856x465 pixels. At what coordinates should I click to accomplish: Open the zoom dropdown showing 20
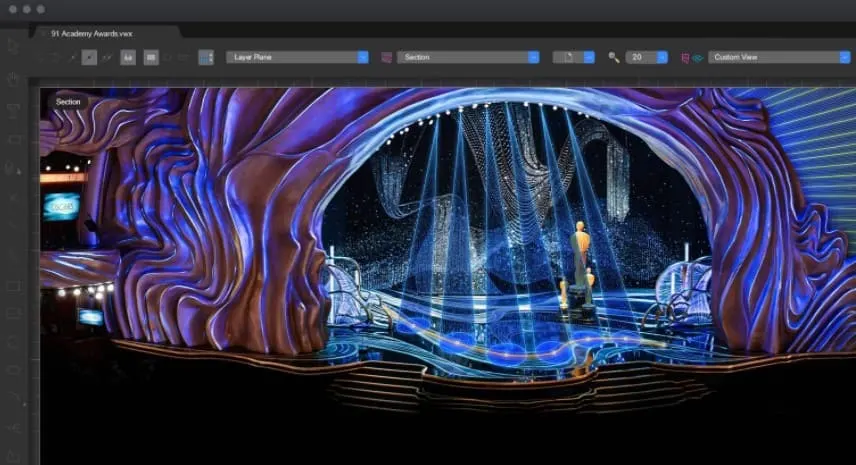click(x=646, y=57)
